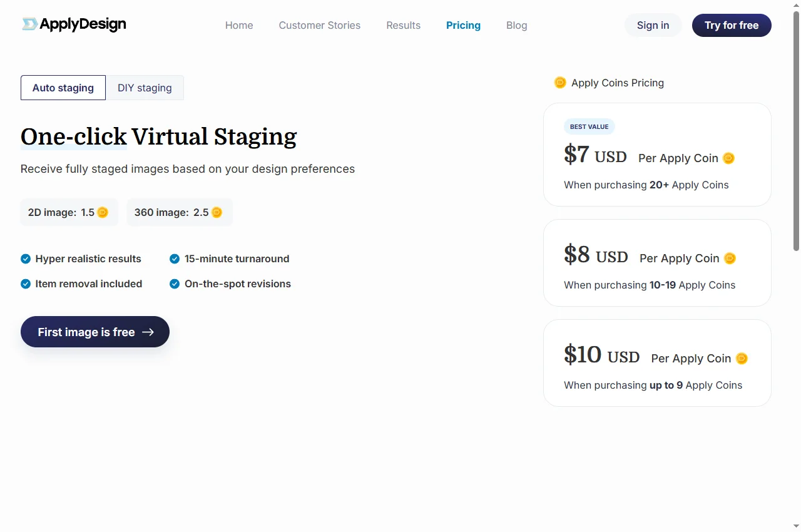Click the scrollbar up arrow

796,5
